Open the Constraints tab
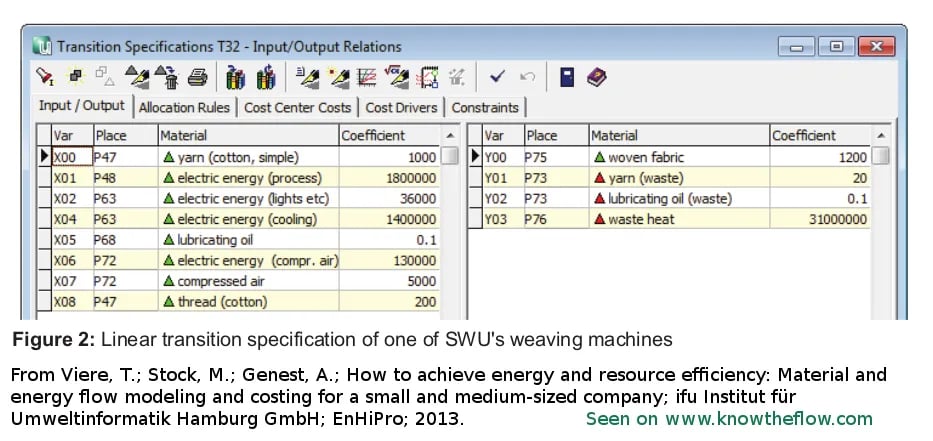Viewport: 933px width, 441px height. point(485,108)
